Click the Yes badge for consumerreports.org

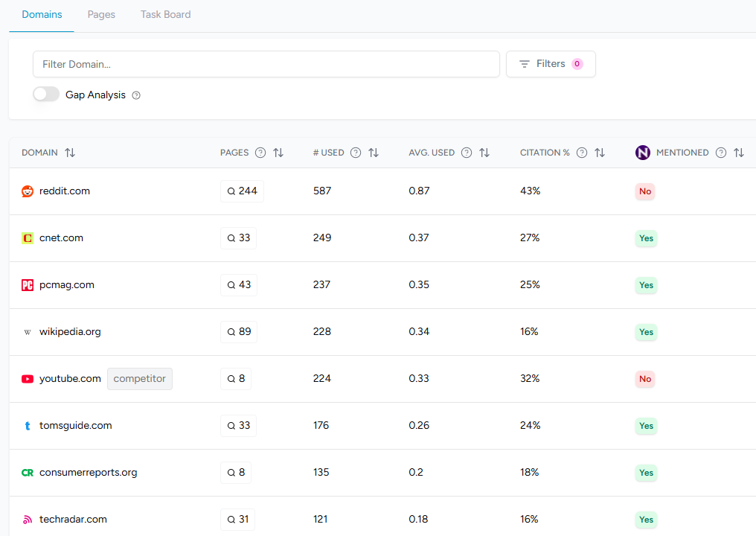(x=646, y=473)
